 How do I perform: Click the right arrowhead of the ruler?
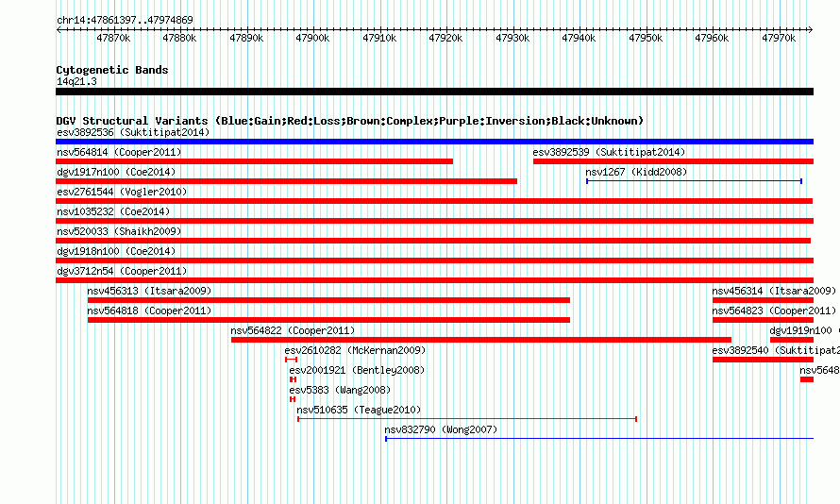pyautogui.click(x=811, y=29)
